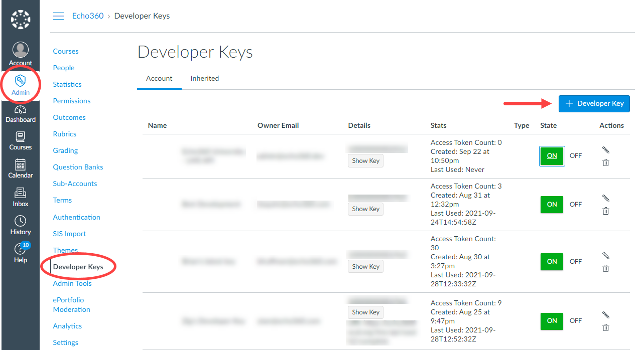This screenshot has height=350, width=644.
Task: Set the third developer key to ON
Action: pos(552,262)
